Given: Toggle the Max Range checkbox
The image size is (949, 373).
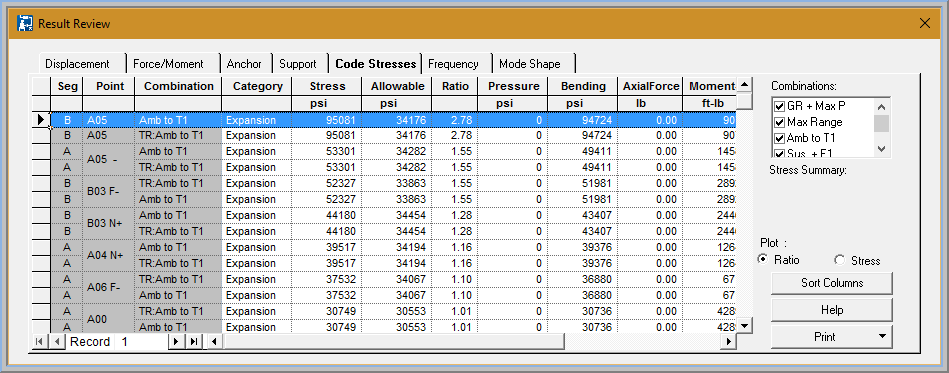Looking at the screenshot, I should [x=780, y=122].
